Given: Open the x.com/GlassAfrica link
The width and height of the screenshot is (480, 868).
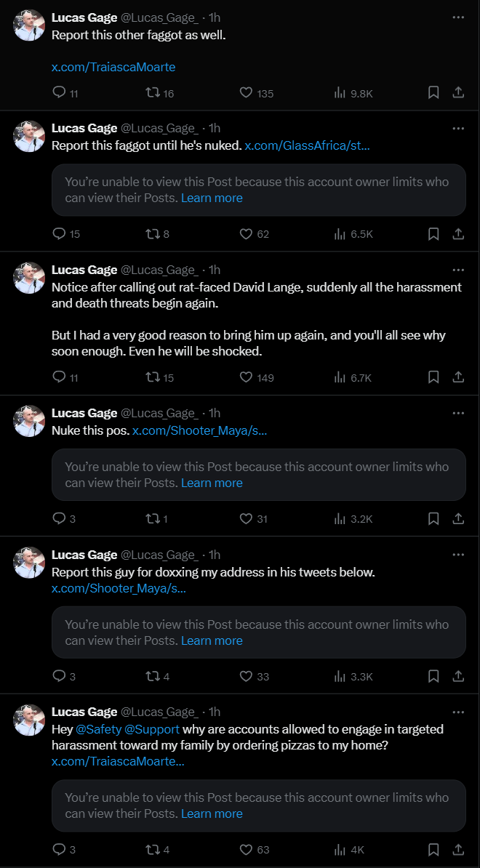Looking at the screenshot, I should tap(307, 145).
